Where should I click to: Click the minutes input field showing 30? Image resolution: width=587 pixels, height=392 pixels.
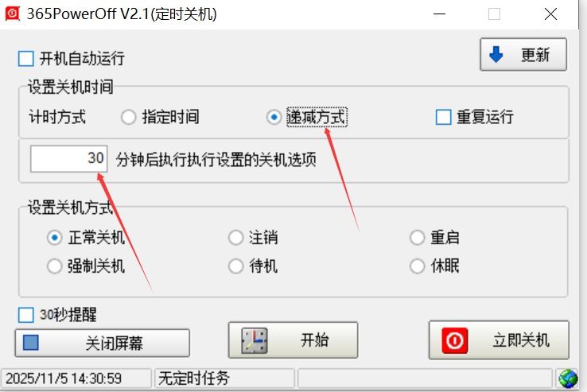69,159
